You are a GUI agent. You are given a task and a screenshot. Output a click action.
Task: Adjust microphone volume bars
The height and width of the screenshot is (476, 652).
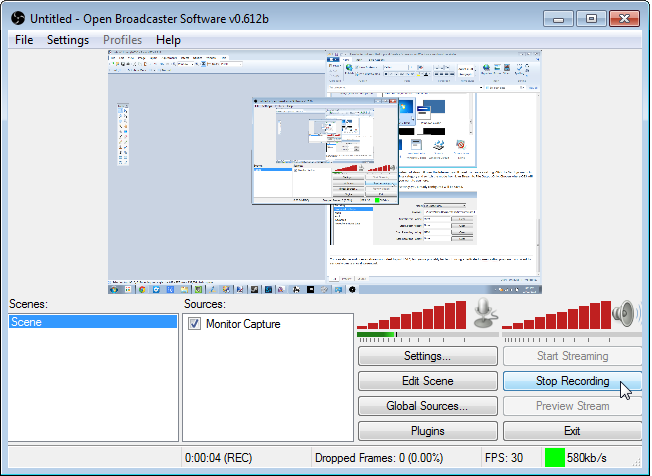412,315
